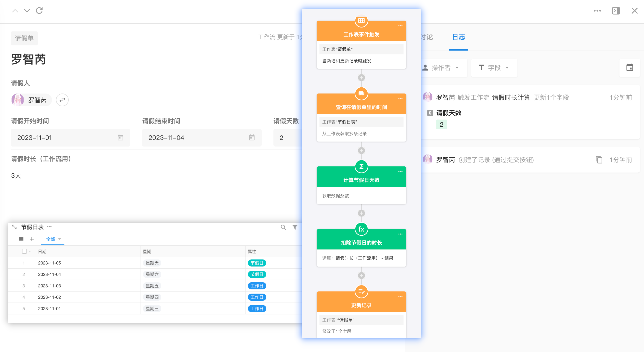Copy the created record log entry

599,160
